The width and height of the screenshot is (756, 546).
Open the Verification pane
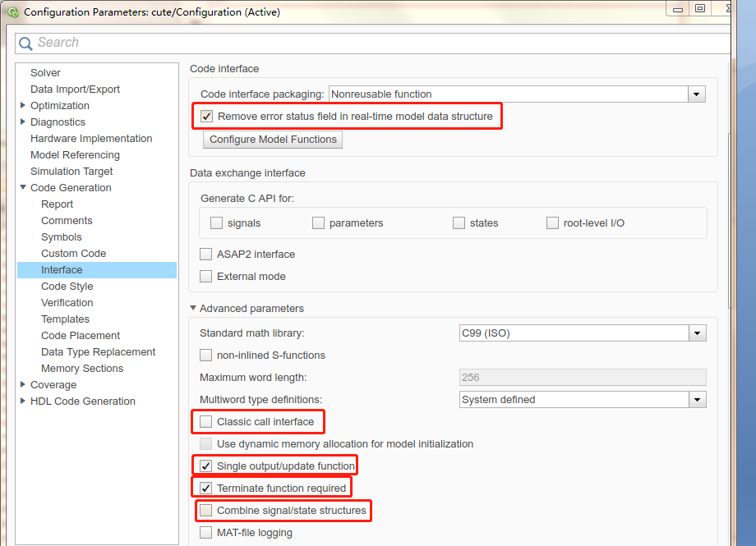(67, 303)
